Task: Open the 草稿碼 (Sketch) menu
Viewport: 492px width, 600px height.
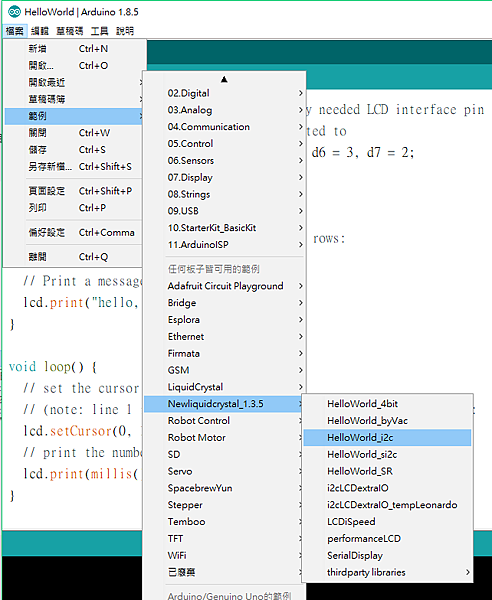Action: click(70, 31)
